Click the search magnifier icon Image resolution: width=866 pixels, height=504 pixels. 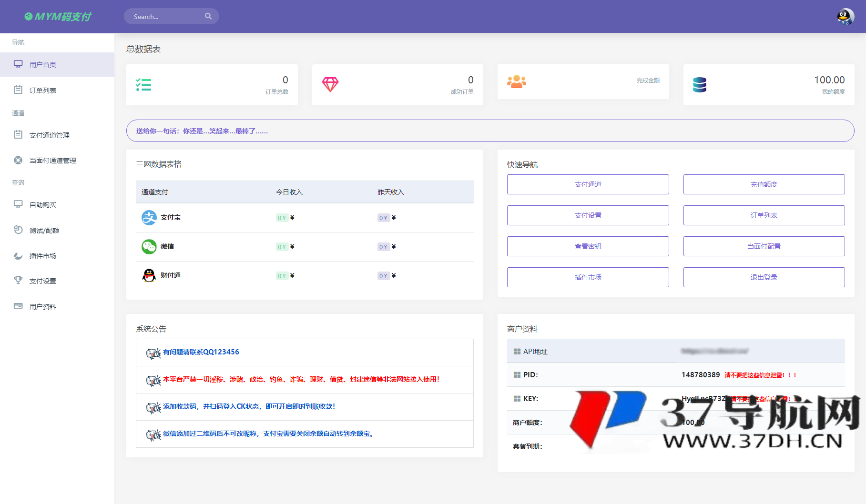(x=208, y=16)
